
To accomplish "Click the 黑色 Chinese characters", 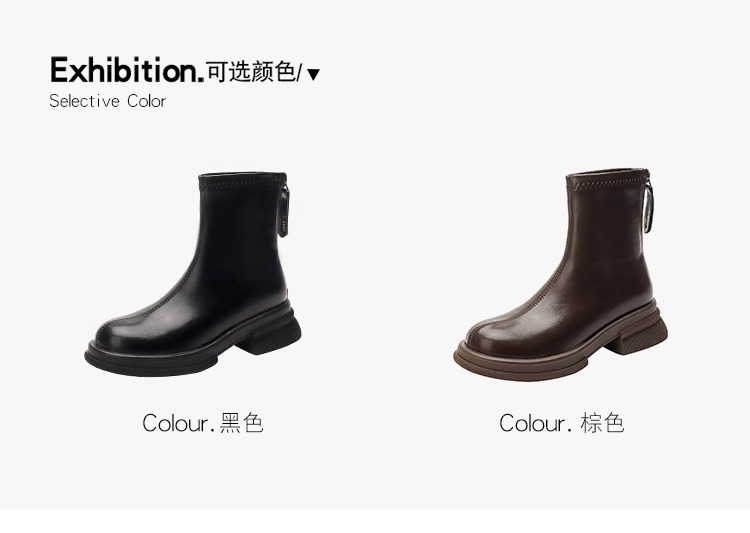I will pos(242,423).
